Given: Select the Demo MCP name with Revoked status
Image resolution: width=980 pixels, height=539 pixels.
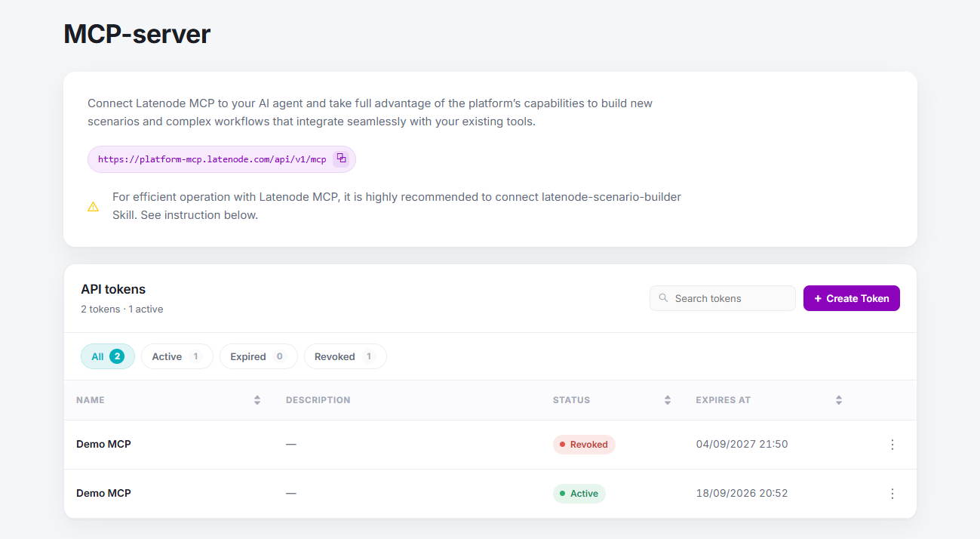Looking at the screenshot, I should click(103, 444).
